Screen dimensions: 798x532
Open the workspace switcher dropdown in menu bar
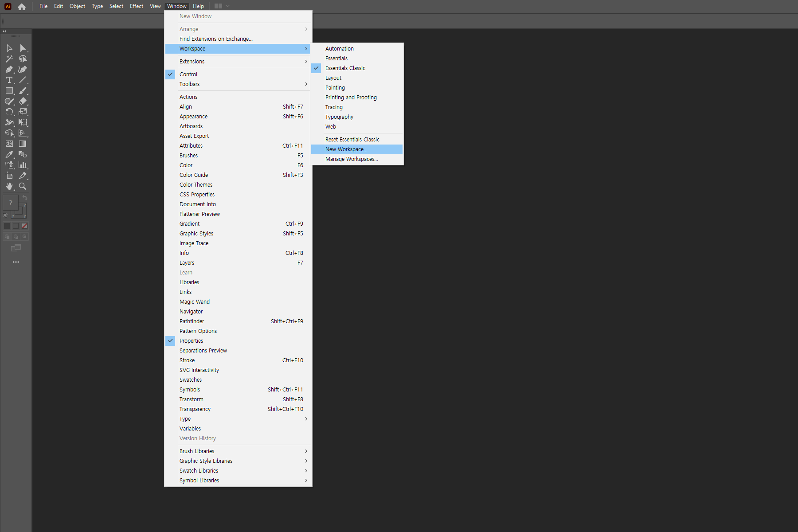coord(222,6)
